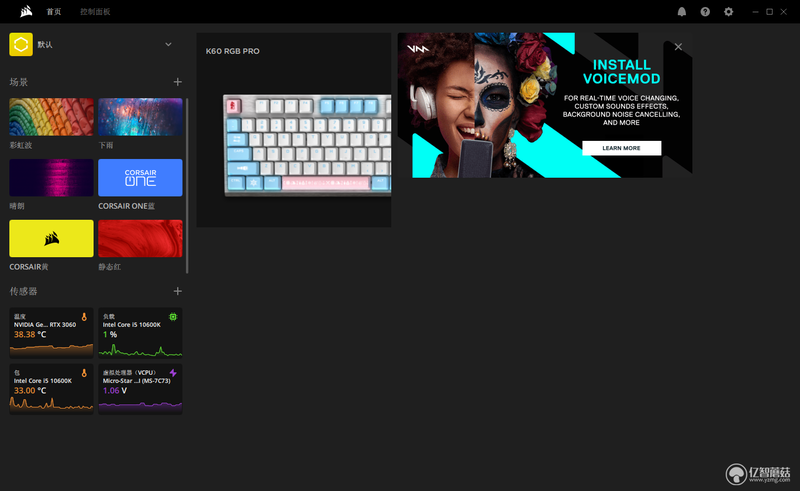Screen dimensions: 800x491
Task: Add a sensor with the 传感器 plus
Action: (x=178, y=291)
